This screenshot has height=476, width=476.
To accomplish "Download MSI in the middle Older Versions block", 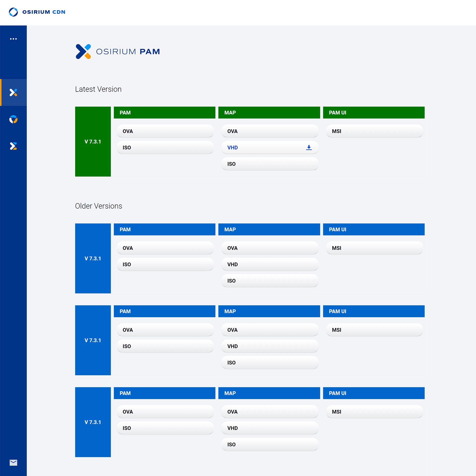I will pyautogui.click(x=375, y=330).
